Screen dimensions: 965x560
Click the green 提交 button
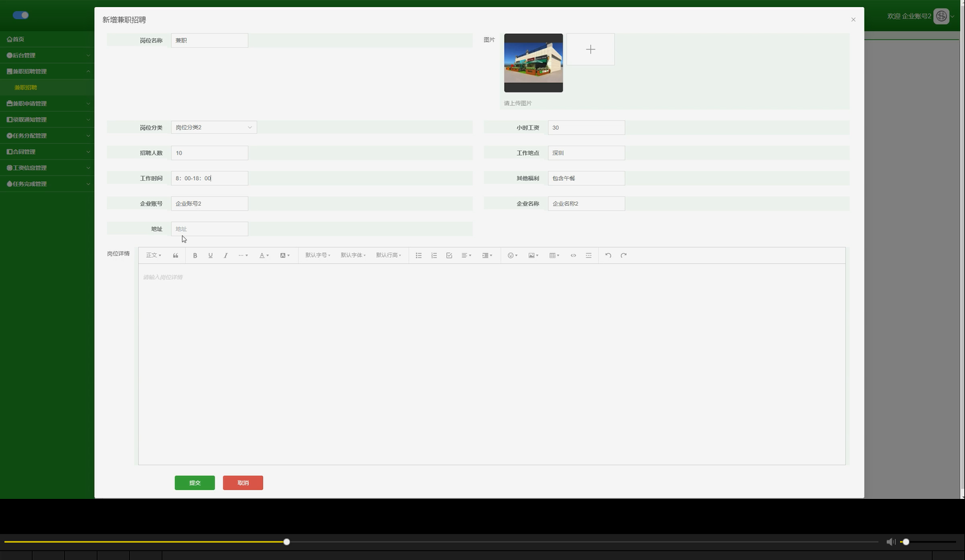(x=195, y=483)
